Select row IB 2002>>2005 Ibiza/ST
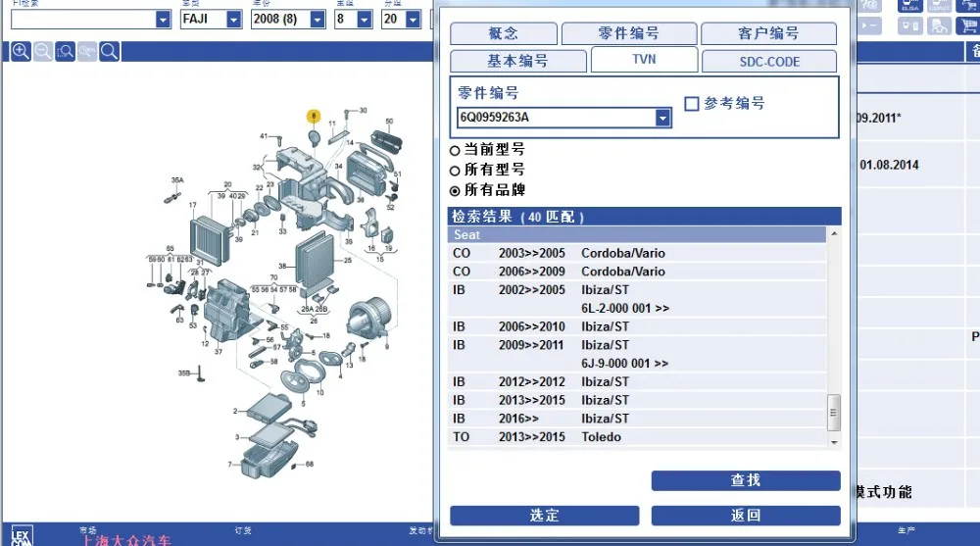The height and width of the screenshot is (546, 980). click(x=637, y=290)
